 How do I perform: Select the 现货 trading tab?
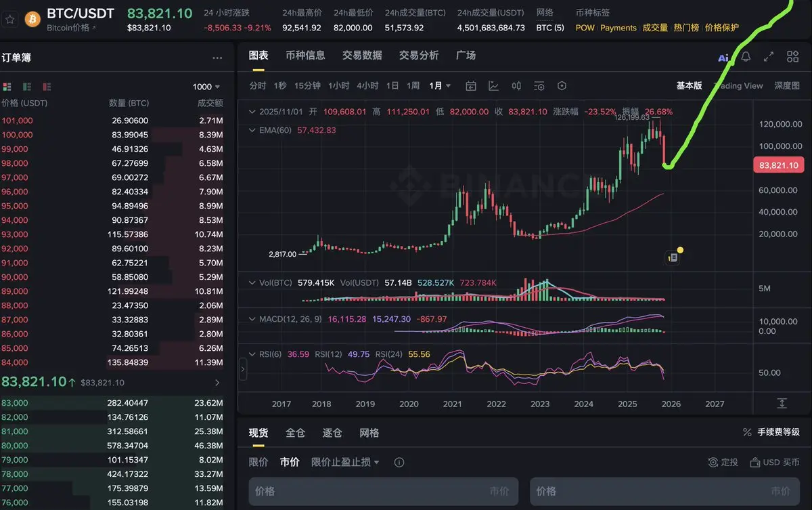tap(258, 433)
